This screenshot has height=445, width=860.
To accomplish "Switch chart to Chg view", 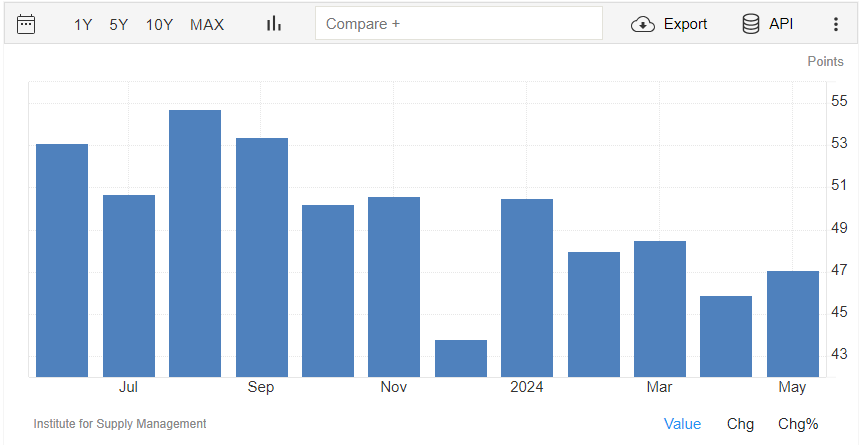I will tap(740, 424).
